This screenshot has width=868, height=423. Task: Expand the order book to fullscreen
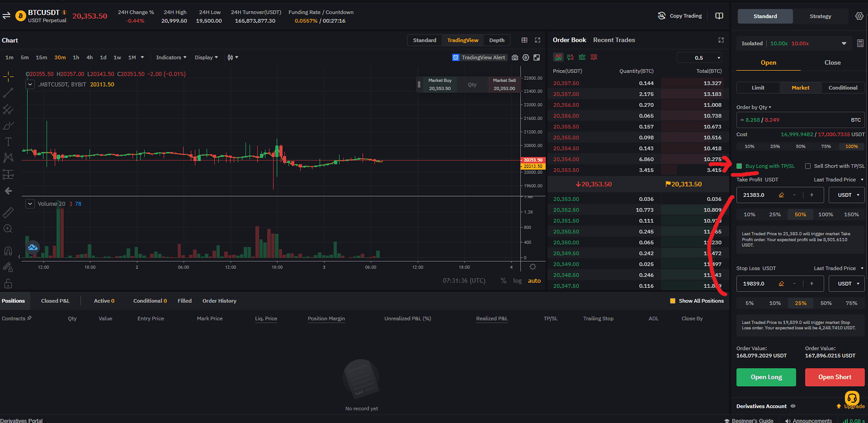click(721, 40)
